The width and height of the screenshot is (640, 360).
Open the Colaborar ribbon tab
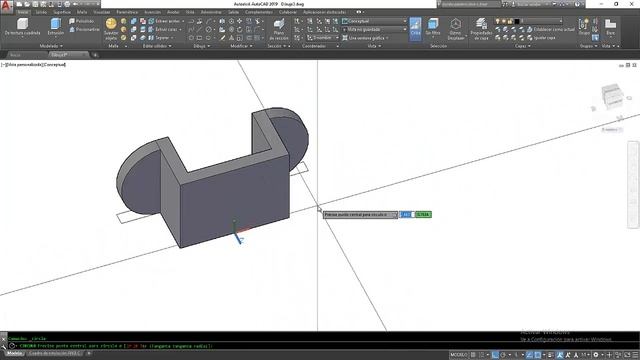288,12
